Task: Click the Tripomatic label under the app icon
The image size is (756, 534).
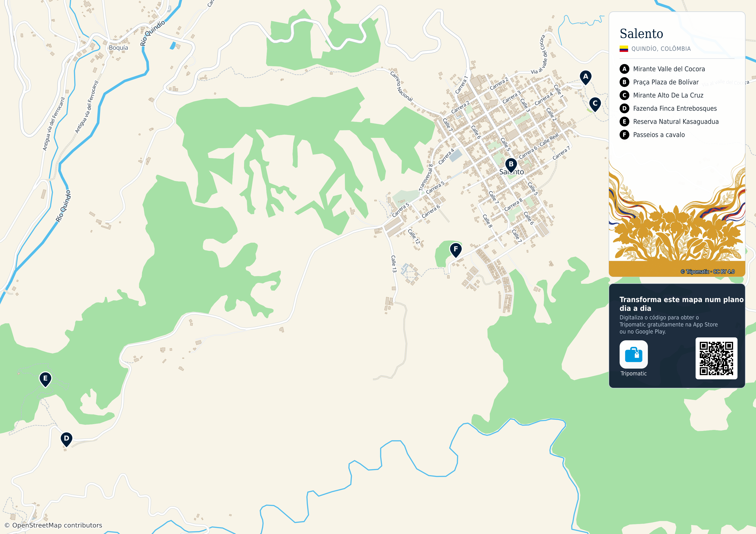Action: (x=633, y=373)
